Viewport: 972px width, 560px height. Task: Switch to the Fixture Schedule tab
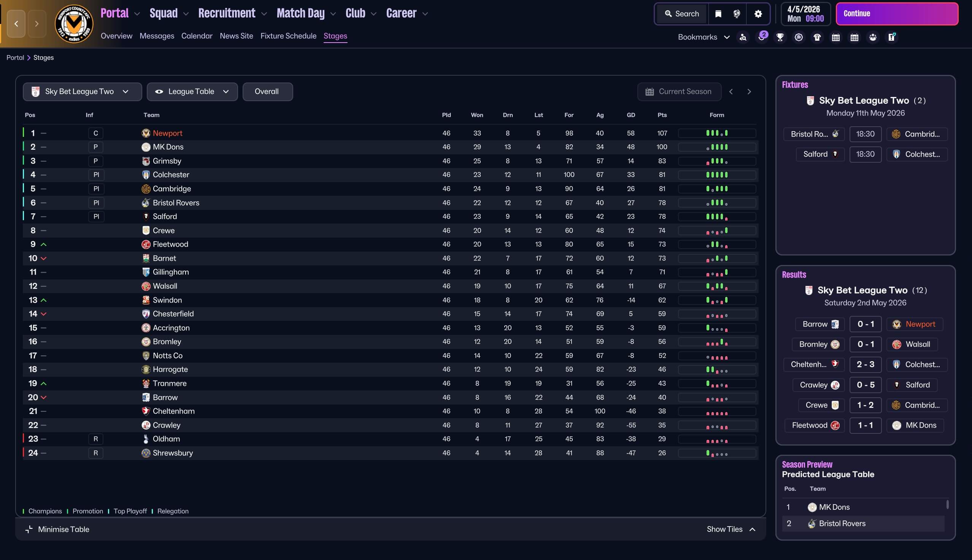pyautogui.click(x=288, y=36)
